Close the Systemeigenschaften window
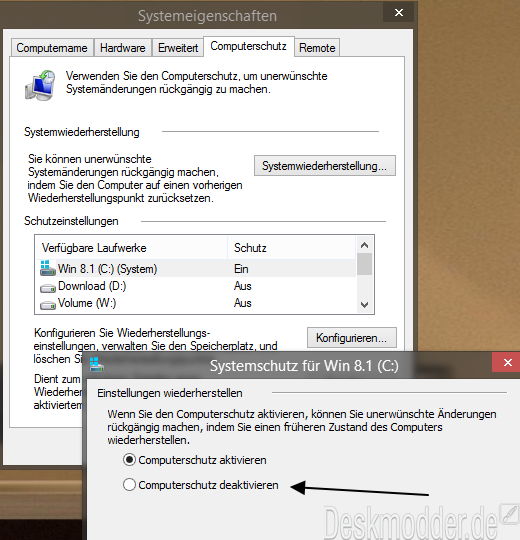This screenshot has height=540, width=520. click(398, 13)
